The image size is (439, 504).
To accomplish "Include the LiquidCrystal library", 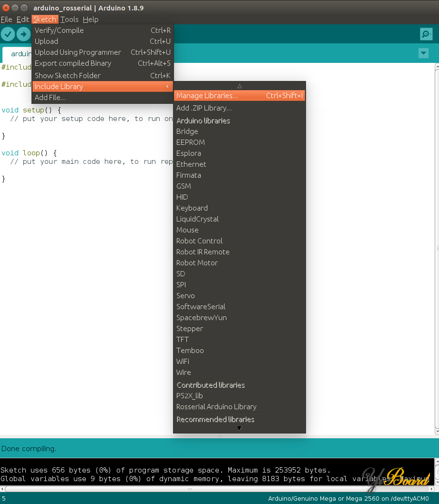I will 239,219.
